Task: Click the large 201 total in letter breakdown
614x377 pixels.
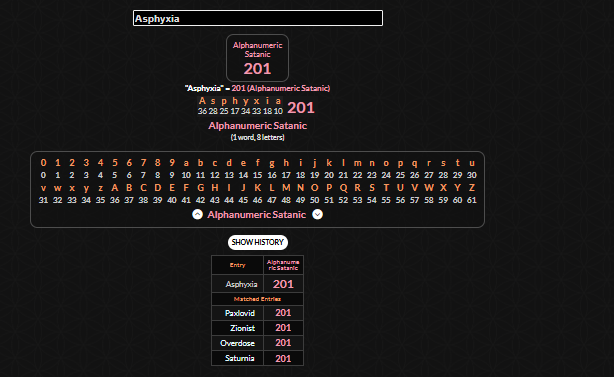Action: pos(301,108)
